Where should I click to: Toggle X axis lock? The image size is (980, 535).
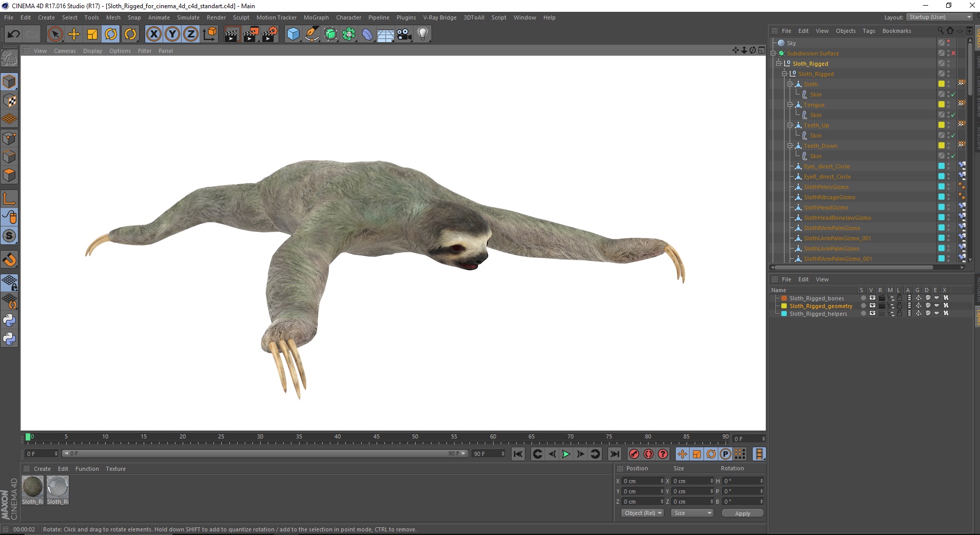[x=153, y=34]
